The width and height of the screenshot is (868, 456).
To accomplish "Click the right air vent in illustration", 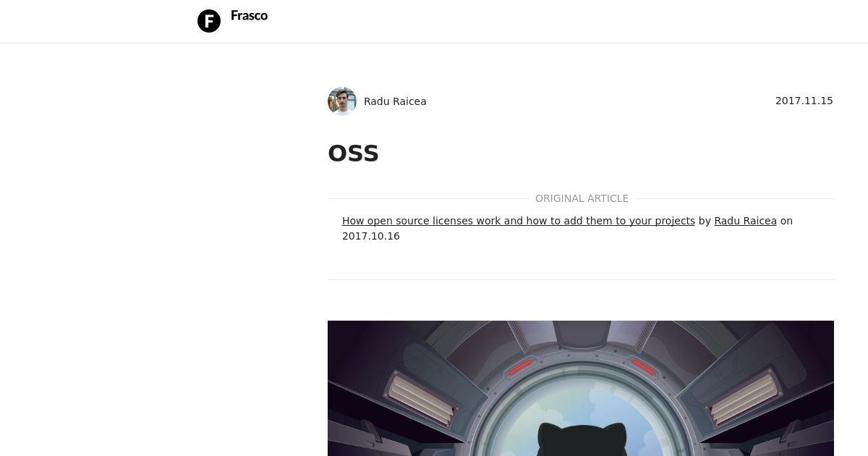I will point(742,398).
